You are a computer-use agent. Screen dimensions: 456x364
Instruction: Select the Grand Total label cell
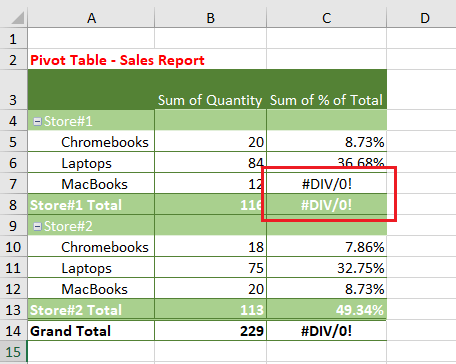[x=91, y=331]
